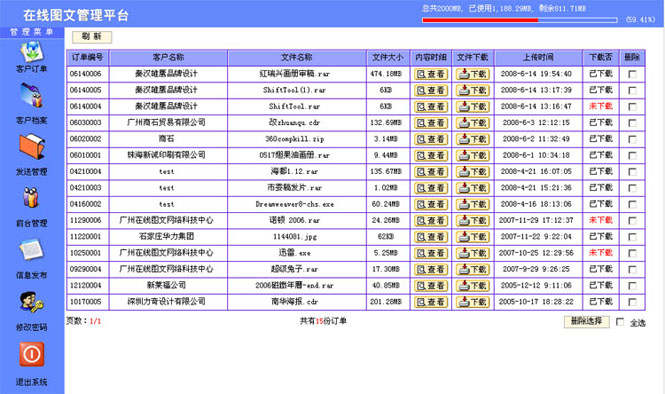This screenshot has height=394, width=665.
Task: View contents of order 12120004
Action: (x=431, y=286)
